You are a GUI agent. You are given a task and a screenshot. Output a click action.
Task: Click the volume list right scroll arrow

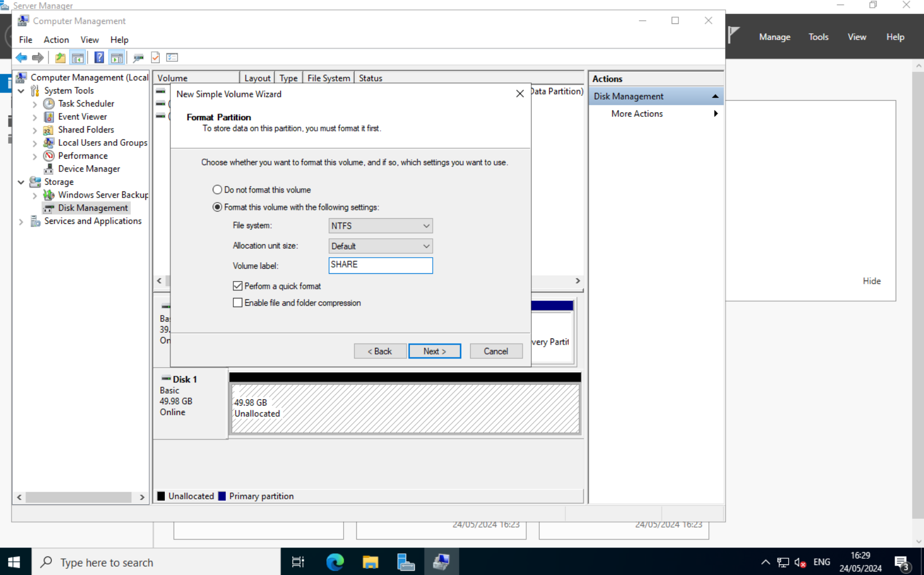pos(578,281)
